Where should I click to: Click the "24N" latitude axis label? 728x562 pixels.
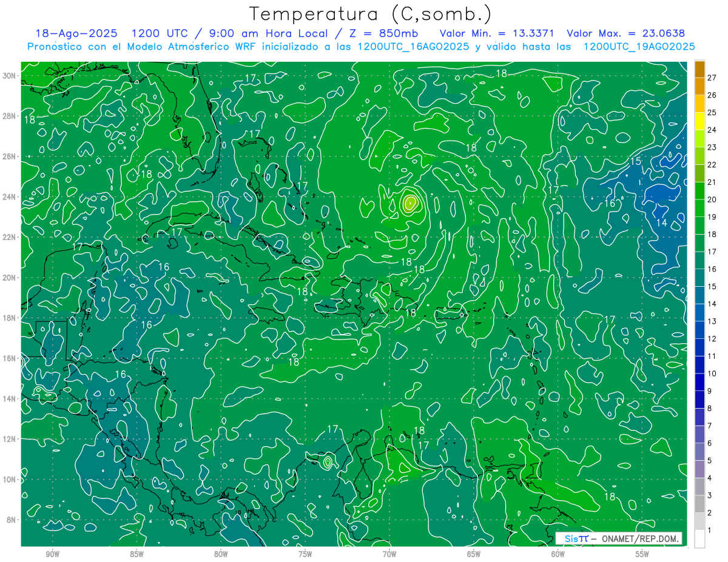(x=10, y=197)
